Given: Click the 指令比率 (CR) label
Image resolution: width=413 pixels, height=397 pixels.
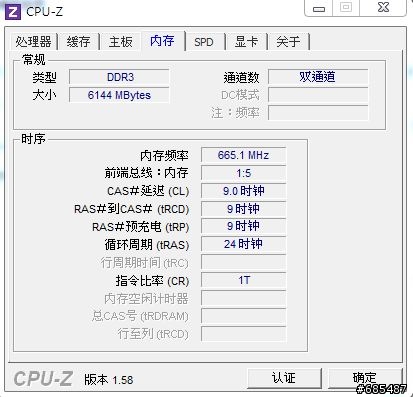Looking at the screenshot, I should (152, 281).
